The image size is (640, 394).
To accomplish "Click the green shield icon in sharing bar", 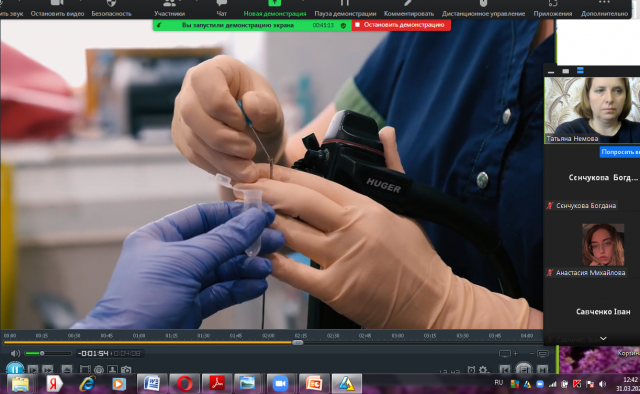I will pos(343,25).
